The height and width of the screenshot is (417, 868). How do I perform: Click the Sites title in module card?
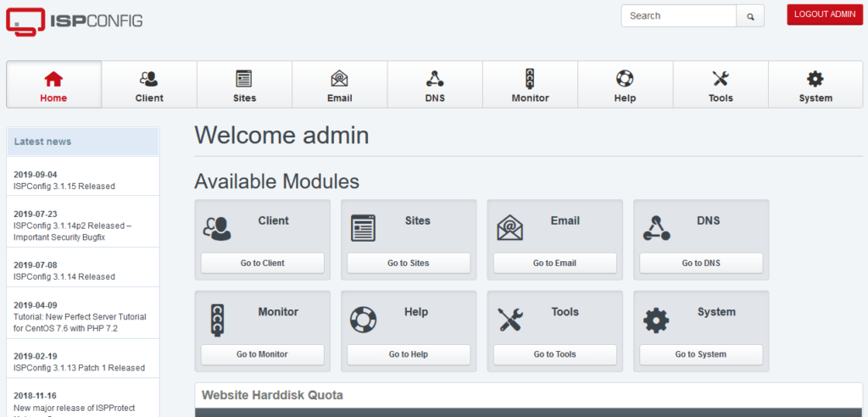(x=417, y=220)
